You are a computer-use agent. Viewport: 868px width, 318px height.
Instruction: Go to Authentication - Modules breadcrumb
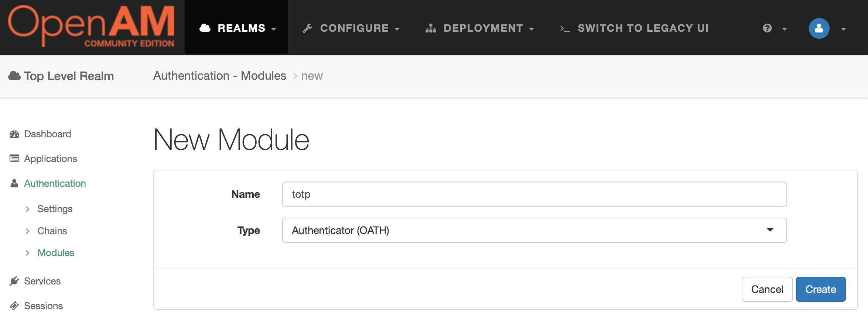(220, 76)
